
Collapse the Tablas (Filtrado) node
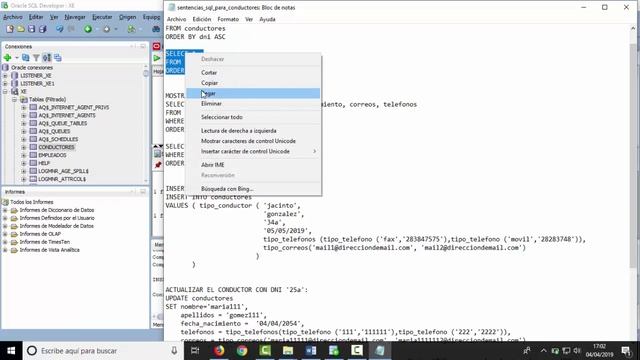tap(14, 100)
